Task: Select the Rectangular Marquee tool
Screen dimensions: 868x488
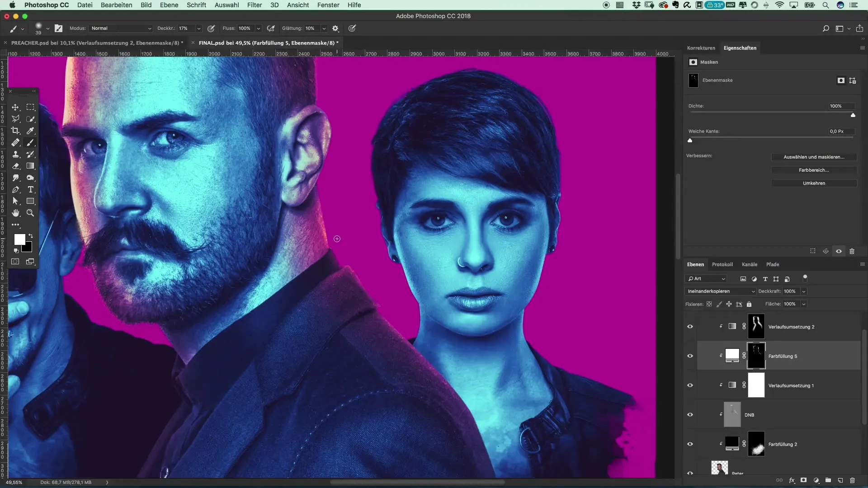Action: click(30, 107)
